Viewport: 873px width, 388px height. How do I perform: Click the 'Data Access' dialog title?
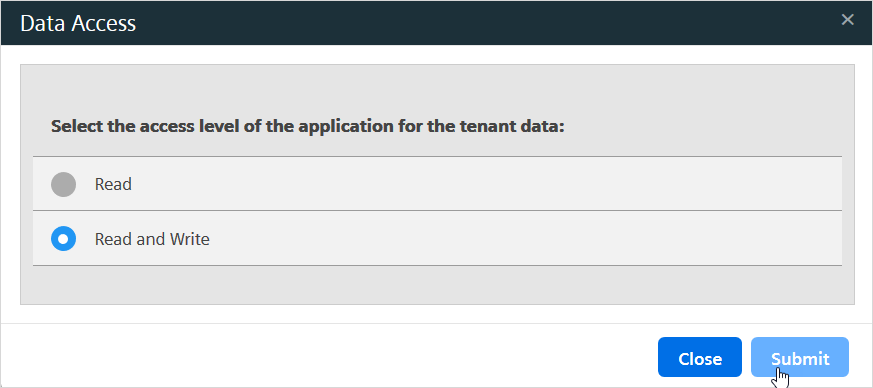(78, 23)
